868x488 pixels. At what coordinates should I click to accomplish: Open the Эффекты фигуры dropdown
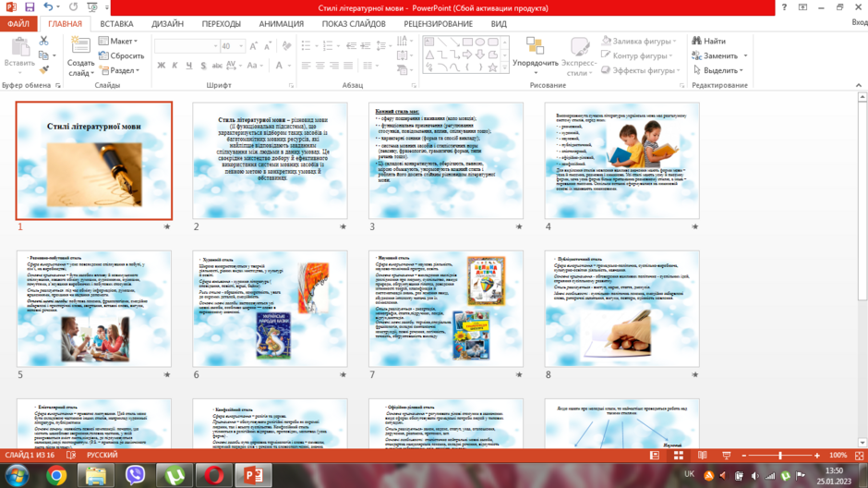pyautogui.click(x=641, y=70)
